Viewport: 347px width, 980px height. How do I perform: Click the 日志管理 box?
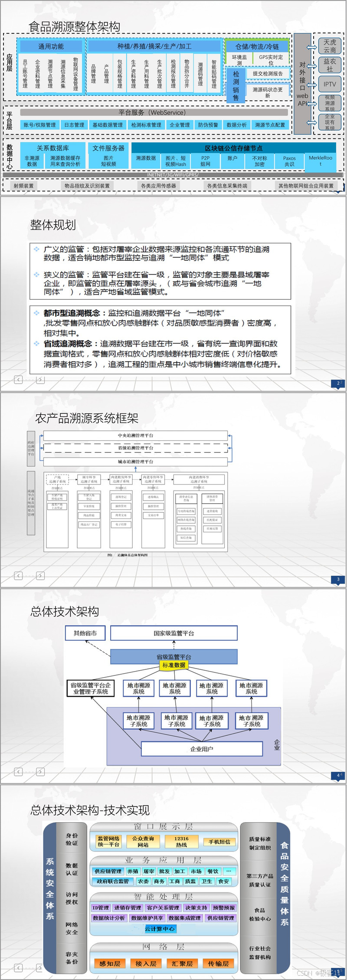point(74,125)
